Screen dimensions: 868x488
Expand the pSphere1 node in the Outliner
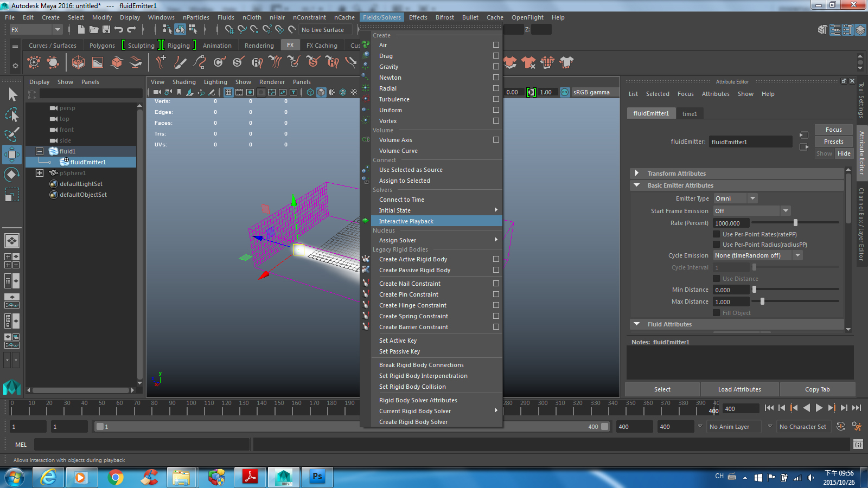40,173
